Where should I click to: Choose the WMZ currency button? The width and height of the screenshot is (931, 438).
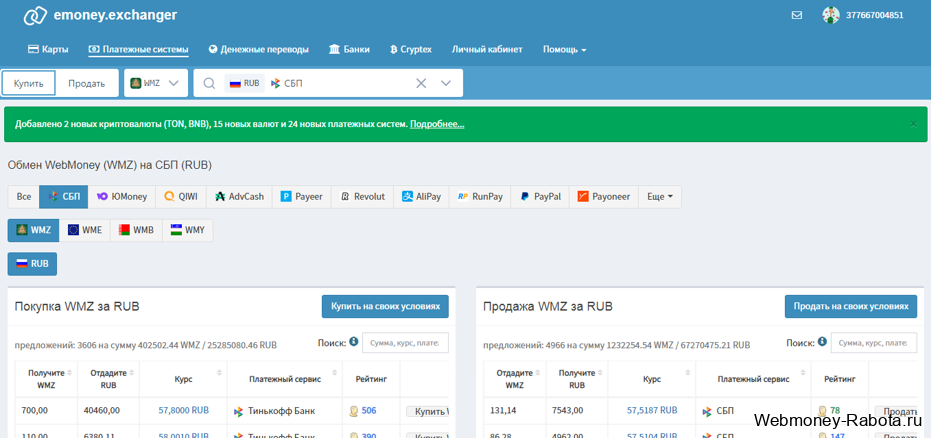[33, 230]
